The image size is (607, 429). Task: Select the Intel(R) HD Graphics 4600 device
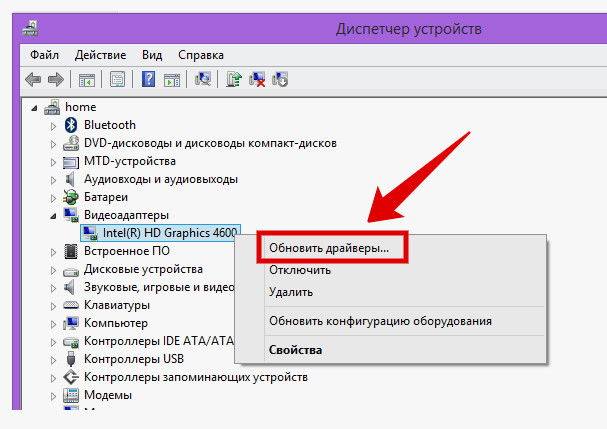point(170,233)
